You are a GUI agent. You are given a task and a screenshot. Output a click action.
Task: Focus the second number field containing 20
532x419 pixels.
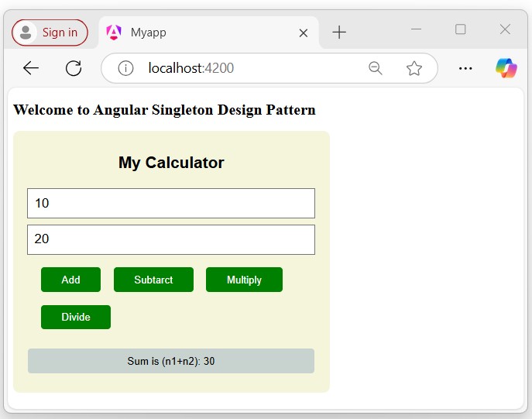(170, 239)
